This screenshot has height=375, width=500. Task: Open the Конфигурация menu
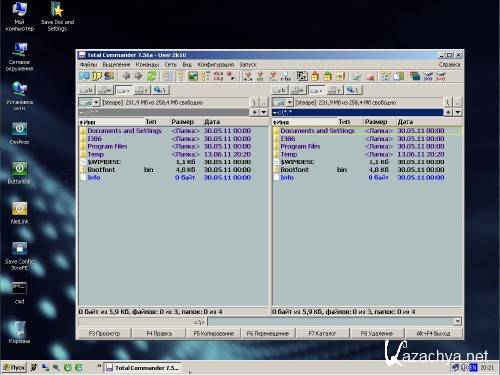point(216,64)
